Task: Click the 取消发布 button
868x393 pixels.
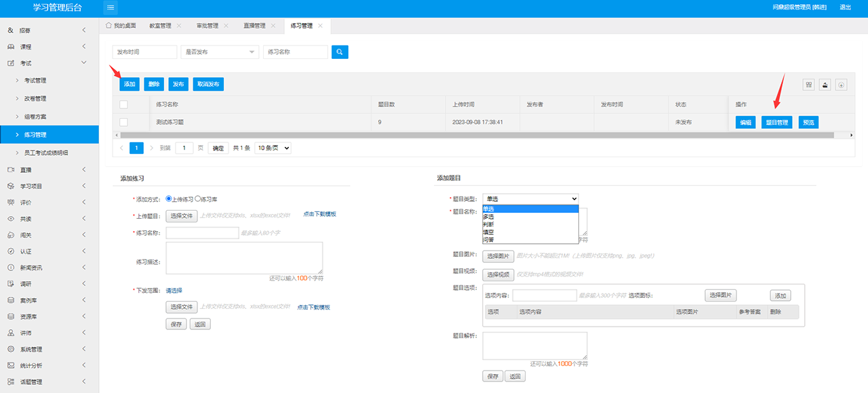Action: point(208,84)
